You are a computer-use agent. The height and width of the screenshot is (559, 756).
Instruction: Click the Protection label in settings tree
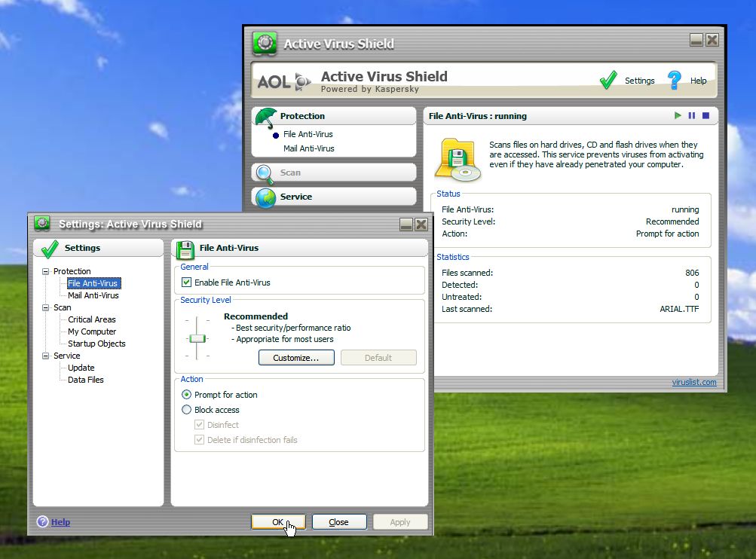[72, 271]
